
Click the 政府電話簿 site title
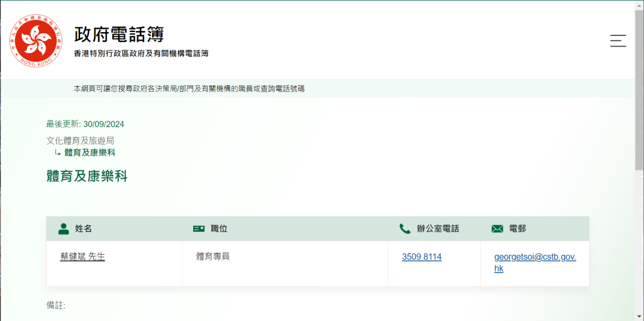pyautogui.click(x=119, y=34)
